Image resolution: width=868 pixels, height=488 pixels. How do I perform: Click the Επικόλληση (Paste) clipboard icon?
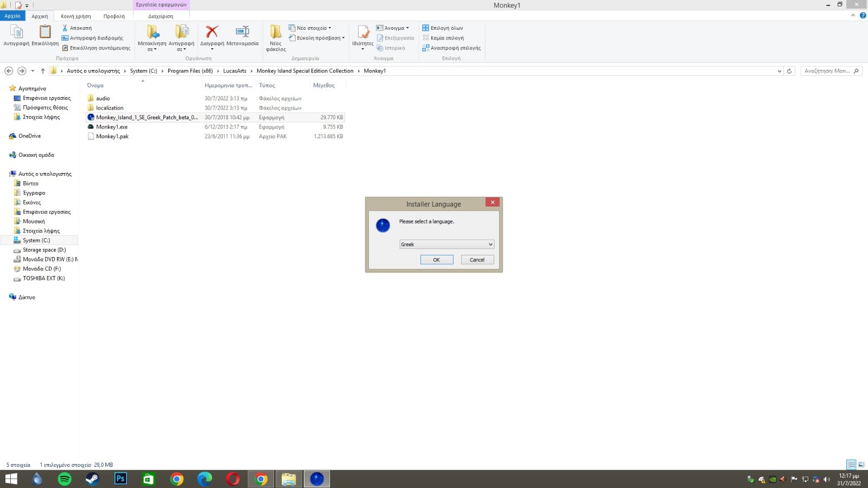point(45,35)
